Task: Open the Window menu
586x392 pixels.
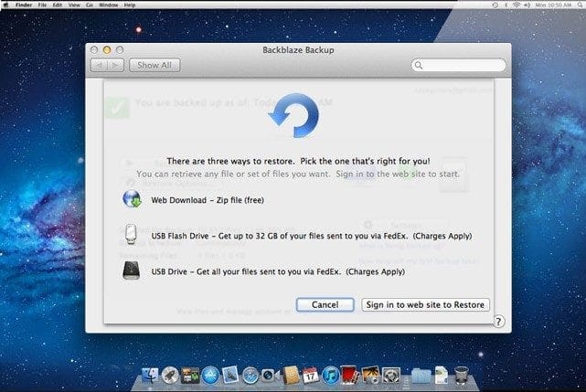Action: [109, 5]
